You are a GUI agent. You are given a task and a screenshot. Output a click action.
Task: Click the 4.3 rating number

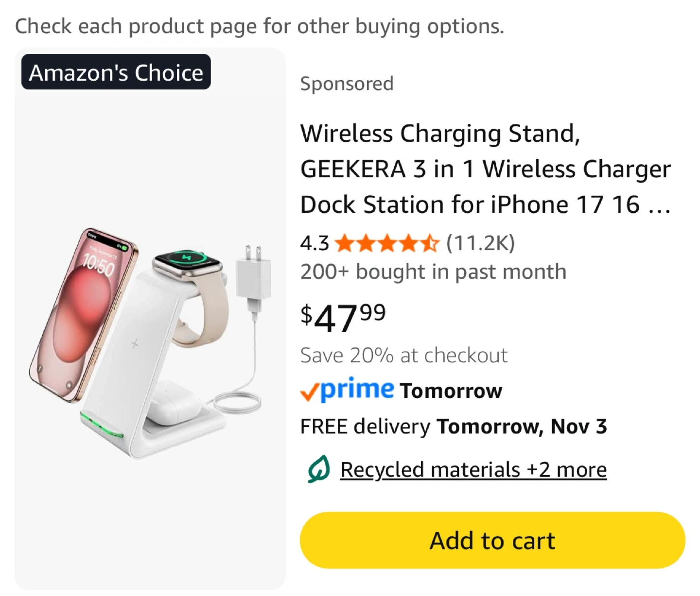pyautogui.click(x=314, y=243)
